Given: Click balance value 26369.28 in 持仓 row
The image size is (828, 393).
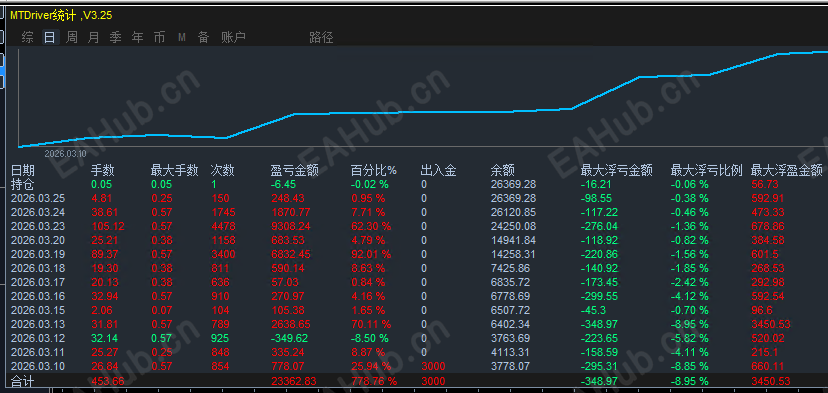Looking at the screenshot, I should pos(513,184).
